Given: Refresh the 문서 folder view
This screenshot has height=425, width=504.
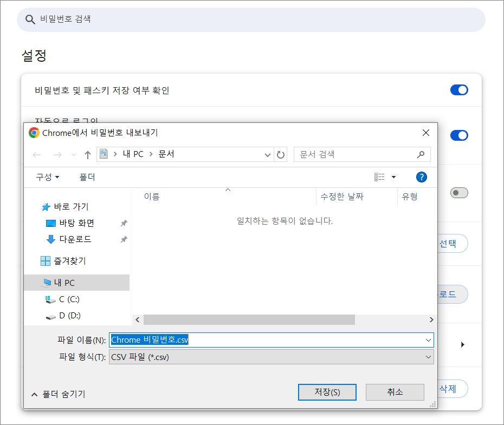Looking at the screenshot, I should point(281,155).
